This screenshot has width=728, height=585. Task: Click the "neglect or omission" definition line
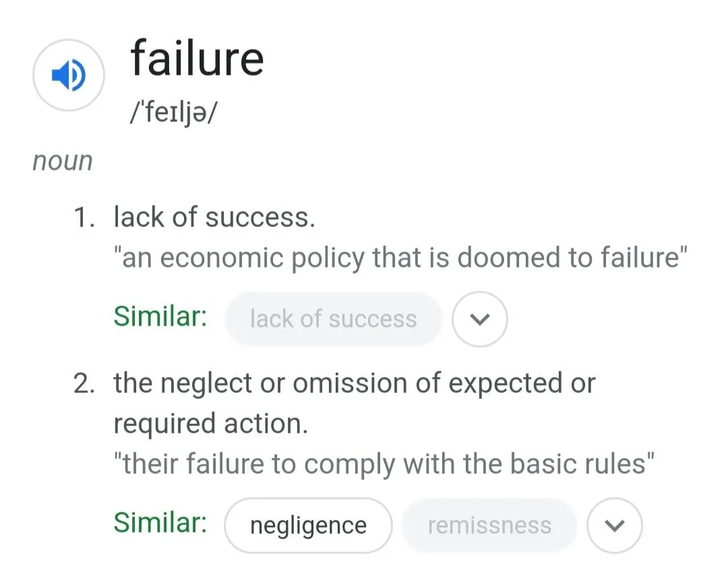point(355,383)
